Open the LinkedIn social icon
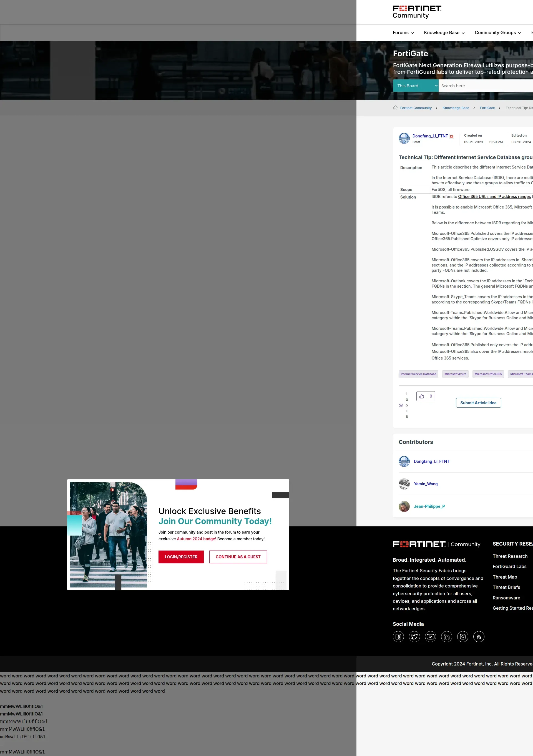533x756 pixels. coord(446,636)
